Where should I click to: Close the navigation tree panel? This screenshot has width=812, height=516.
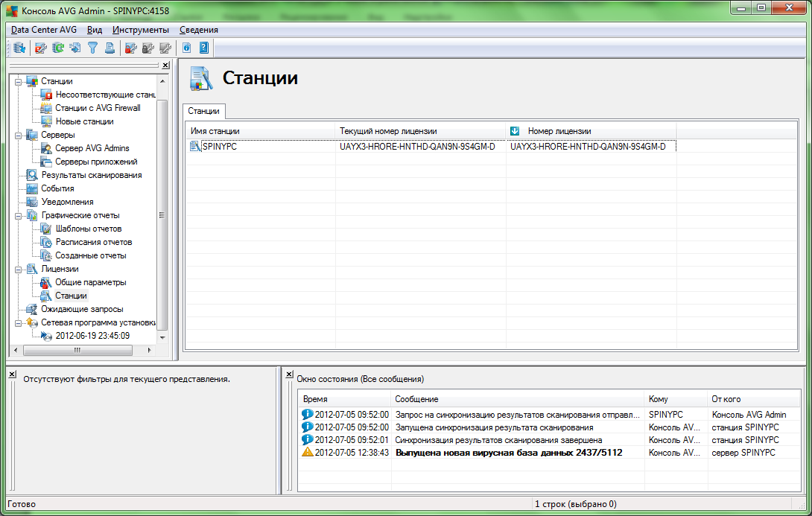click(x=165, y=66)
